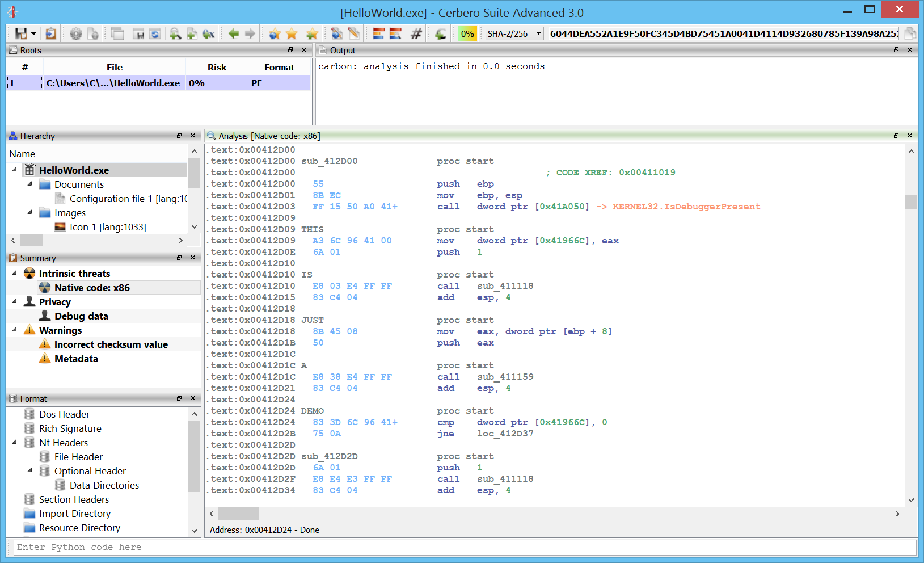Click the clipboard import toolbar icon
Viewport: 924px width, 563px height.
(x=50, y=33)
